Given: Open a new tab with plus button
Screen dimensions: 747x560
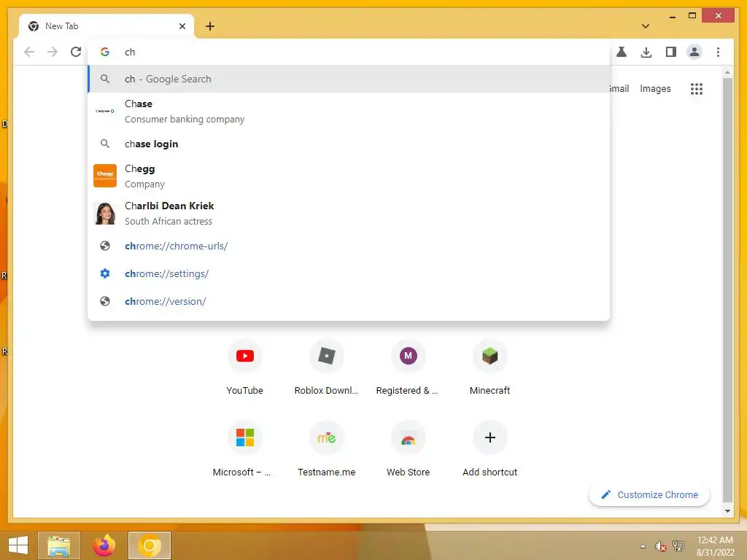Looking at the screenshot, I should (210, 26).
